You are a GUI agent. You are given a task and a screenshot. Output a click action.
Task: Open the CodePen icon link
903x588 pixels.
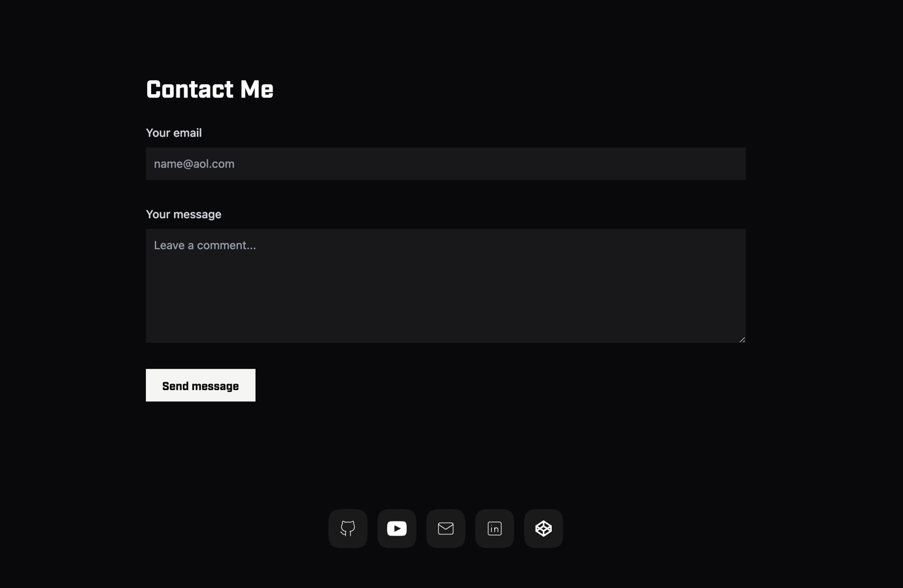click(543, 529)
